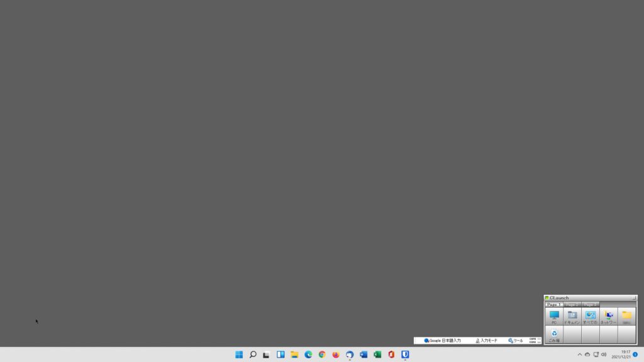This screenshot has width=644, height=362.
Task: Expand the hidden system tray icons chevron
Action: point(580,354)
